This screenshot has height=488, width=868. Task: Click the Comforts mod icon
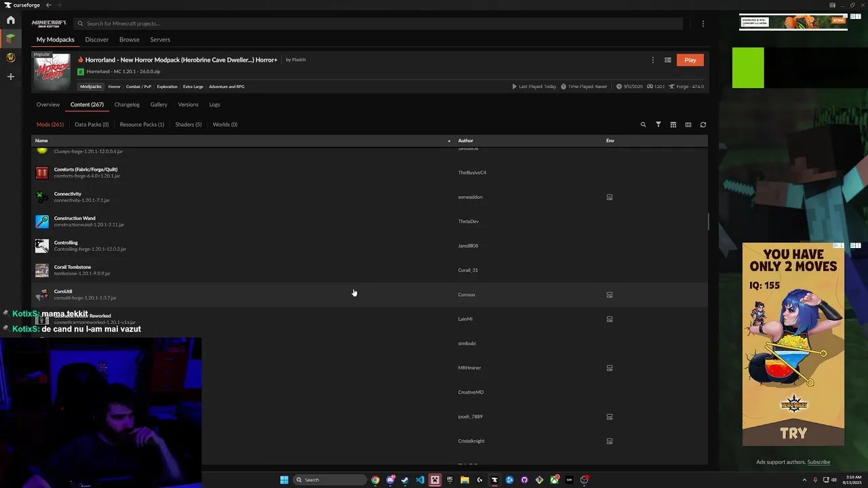coord(42,173)
